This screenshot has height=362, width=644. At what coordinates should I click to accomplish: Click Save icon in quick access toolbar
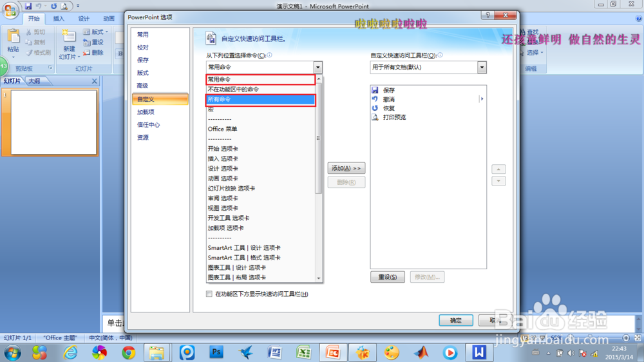(28, 6)
